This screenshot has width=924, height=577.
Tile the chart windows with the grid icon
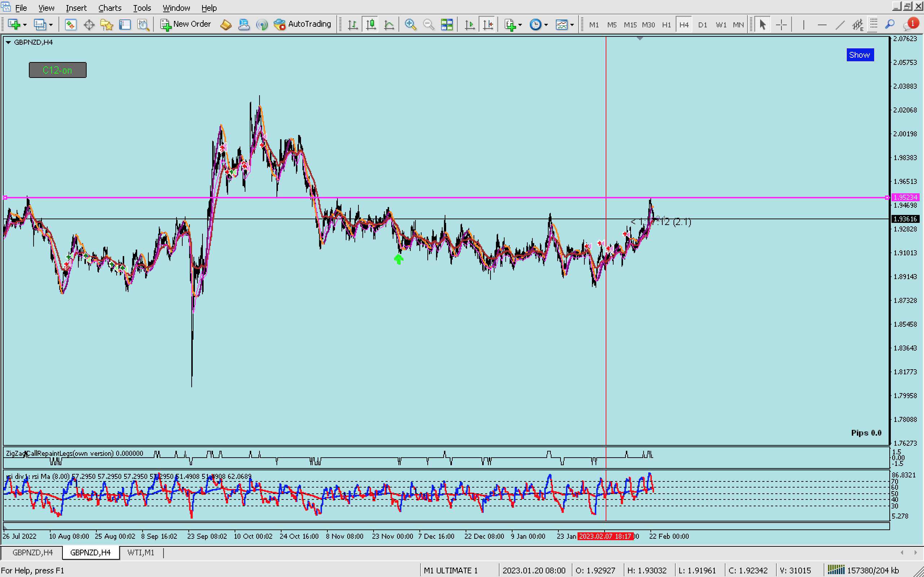coord(446,25)
